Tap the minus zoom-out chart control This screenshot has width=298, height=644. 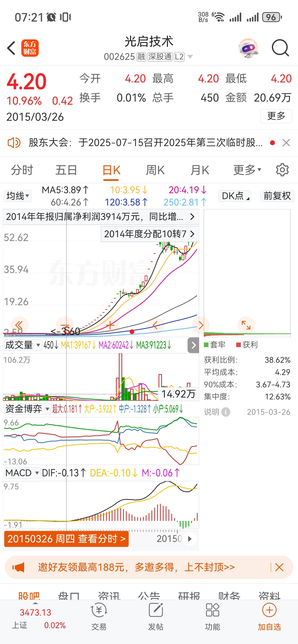click(65, 325)
